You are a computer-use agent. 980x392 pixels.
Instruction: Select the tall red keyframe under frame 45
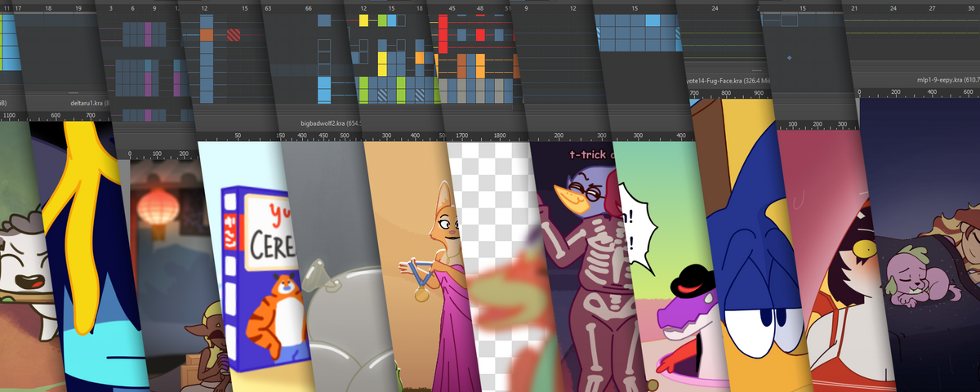443,34
